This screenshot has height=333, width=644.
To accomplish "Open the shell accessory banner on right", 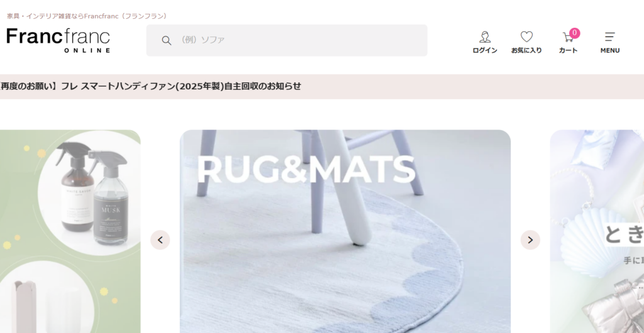I will click(x=597, y=231).
